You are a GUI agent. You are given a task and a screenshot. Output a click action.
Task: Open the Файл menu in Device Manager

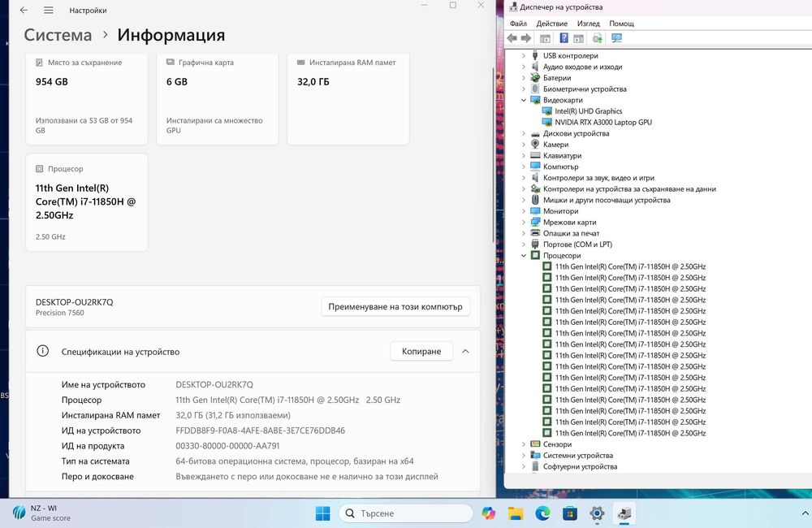click(x=518, y=24)
